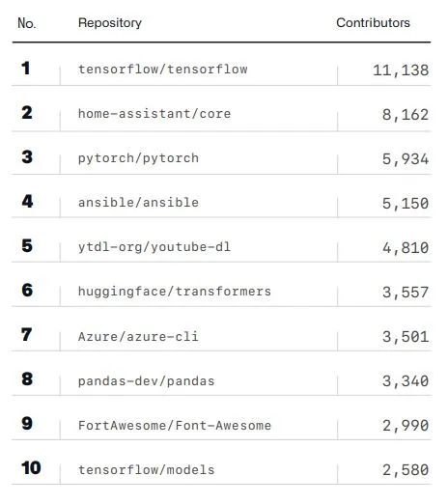The image size is (448, 504).
Task: Select the 2,580 contributors value
Action: click(x=406, y=470)
